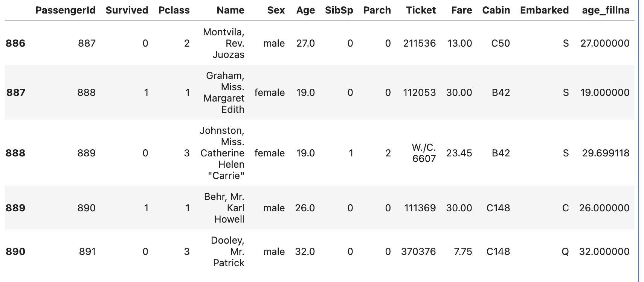Click the Survived column header
This screenshot has width=644, height=282.
click(x=127, y=10)
